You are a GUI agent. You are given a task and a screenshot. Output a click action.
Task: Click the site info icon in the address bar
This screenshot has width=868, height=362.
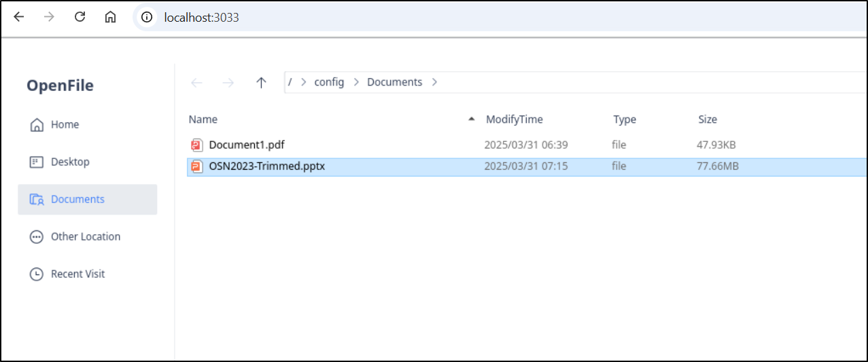click(x=147, y=17)
